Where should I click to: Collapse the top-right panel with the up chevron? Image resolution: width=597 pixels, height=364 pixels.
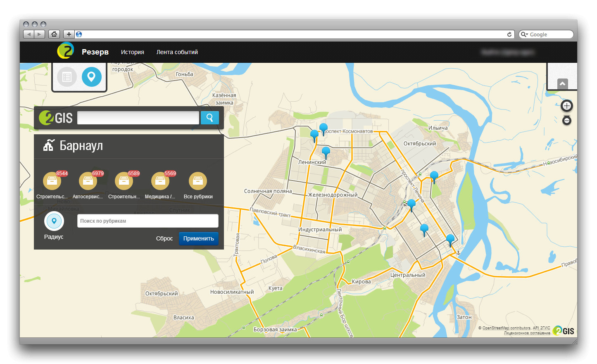pos(562,84)
